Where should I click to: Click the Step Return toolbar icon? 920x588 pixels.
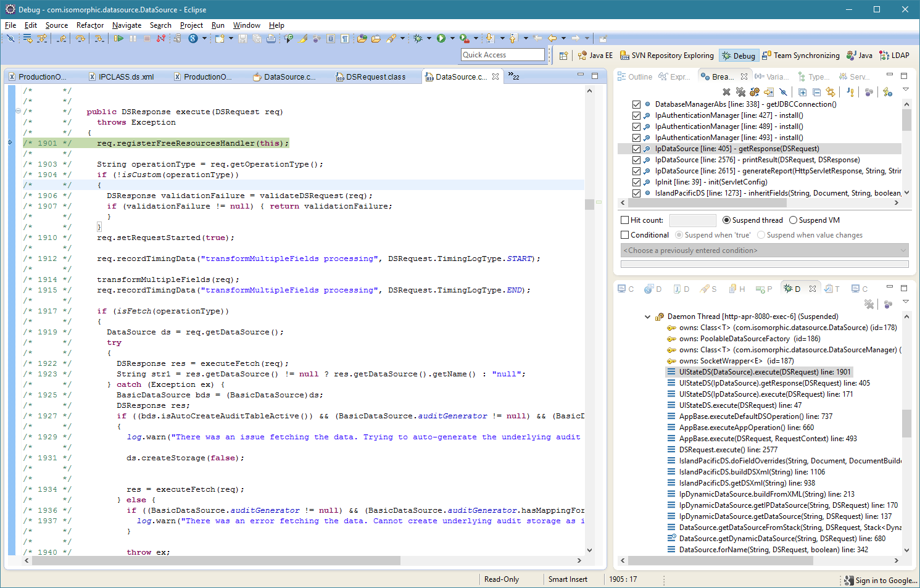pos(62,38)
